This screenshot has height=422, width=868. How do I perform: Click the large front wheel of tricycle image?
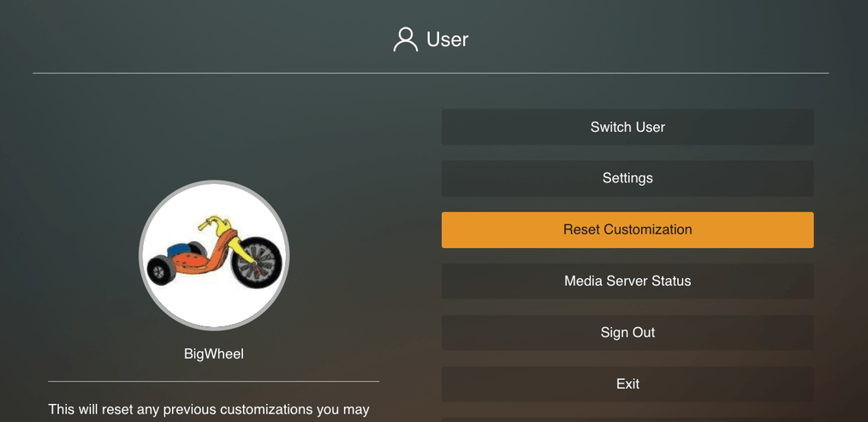pyautogui.click(x=255, y=262)
